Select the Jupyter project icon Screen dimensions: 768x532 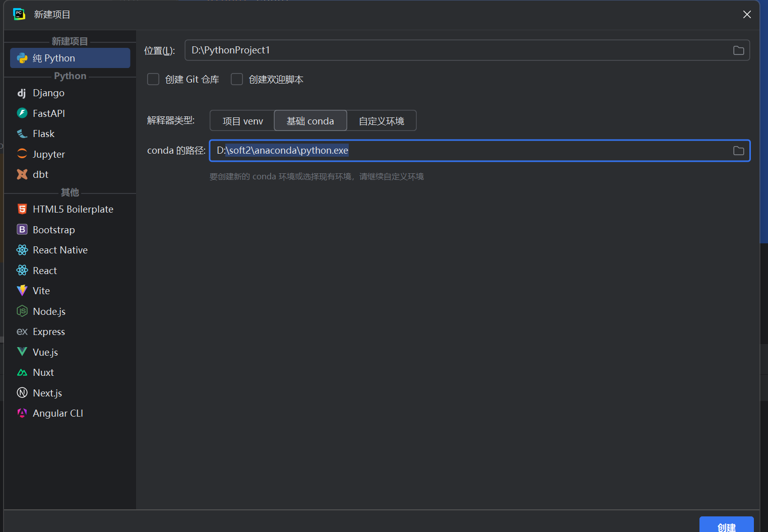tap(22, 154)
